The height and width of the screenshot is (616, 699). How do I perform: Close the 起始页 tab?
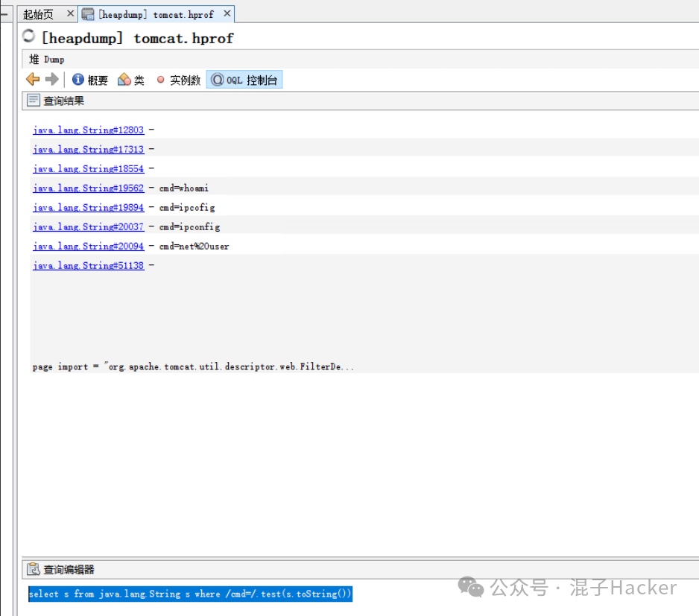click(70, 14)
